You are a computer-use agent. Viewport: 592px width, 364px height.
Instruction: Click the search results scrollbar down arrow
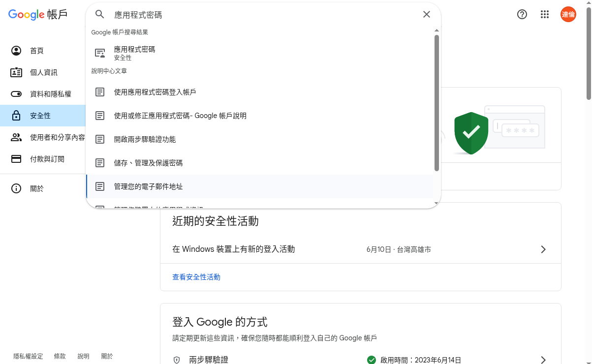pyautogui.click(x=436, y=203)
